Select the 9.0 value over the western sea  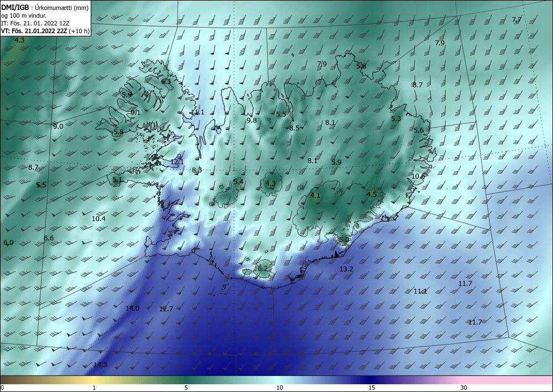[x=58, y=127]
